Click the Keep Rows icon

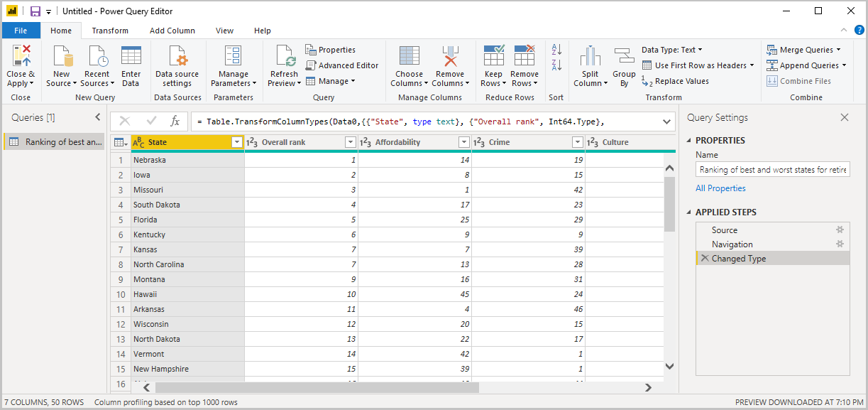tap(493, 56)
